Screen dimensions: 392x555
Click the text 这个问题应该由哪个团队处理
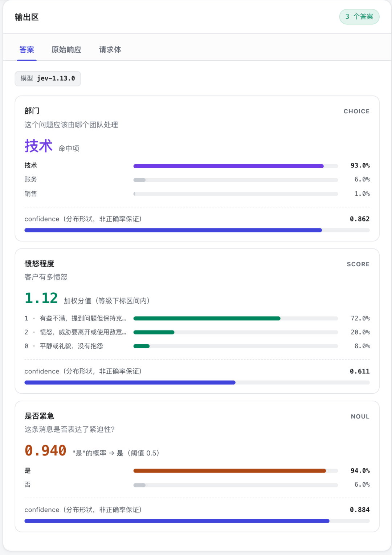[71, 125]
